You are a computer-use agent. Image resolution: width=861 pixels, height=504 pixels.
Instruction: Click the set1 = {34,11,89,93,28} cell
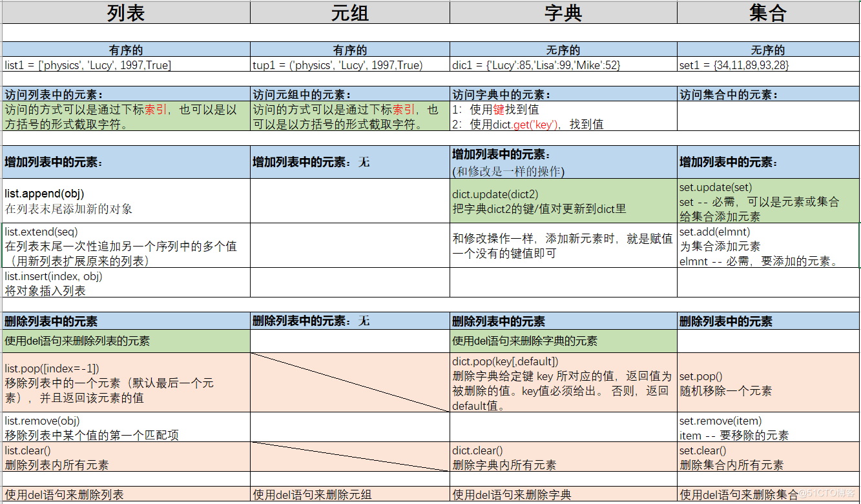point(769,65)
